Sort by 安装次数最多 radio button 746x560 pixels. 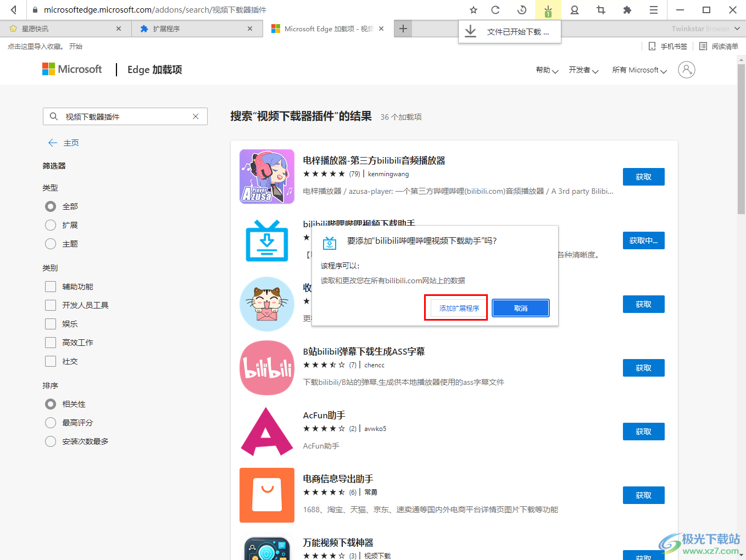tap(51, 441)
